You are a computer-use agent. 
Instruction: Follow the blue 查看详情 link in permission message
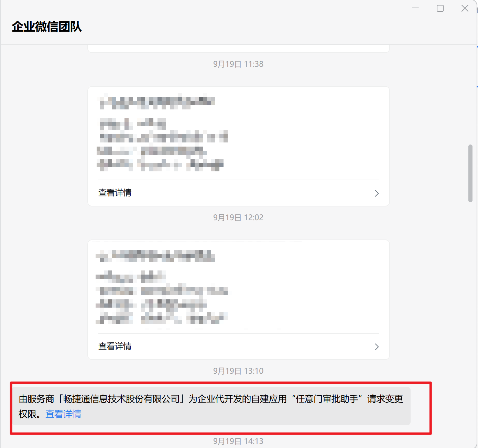pos(63,414)
